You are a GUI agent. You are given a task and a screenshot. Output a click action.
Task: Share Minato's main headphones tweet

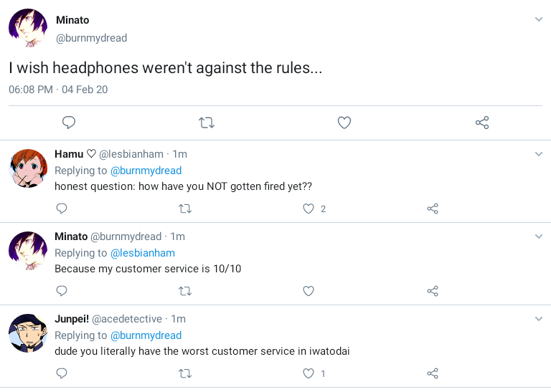(x=482, y=123)
